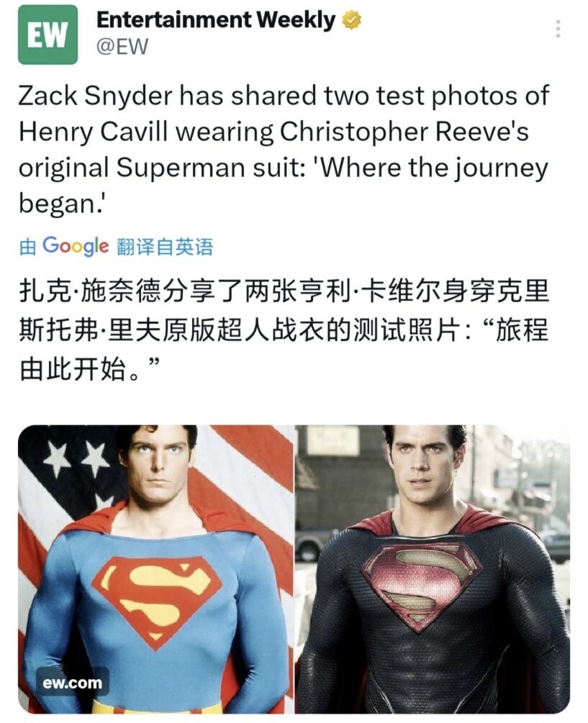Screen dimensions: 588x723
Task: Tap the 翻译自英语 translation label
Action: 165,247
